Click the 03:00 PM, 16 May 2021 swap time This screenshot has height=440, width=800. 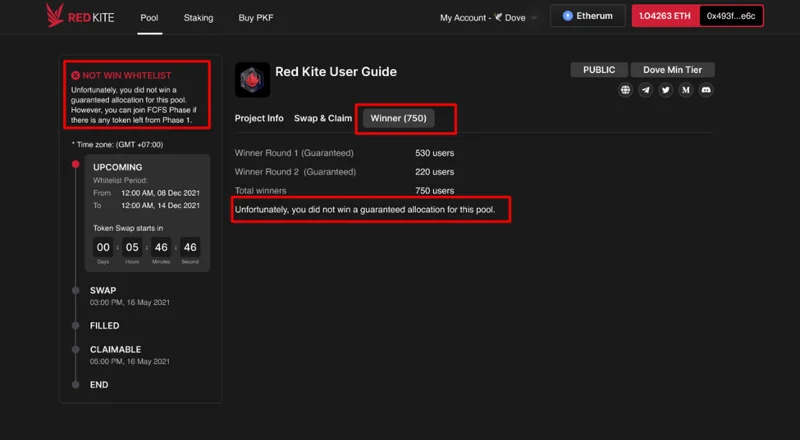pos(130,303)
